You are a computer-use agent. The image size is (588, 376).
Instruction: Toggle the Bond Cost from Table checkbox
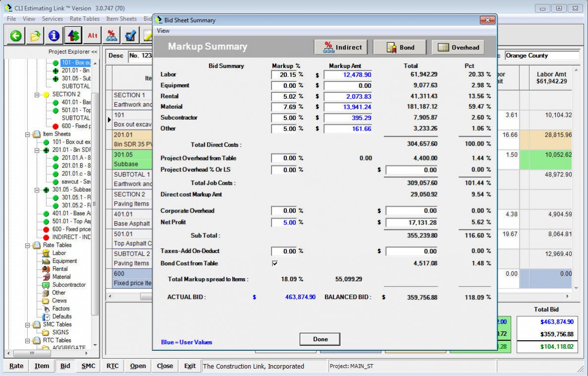pos(275,263)
